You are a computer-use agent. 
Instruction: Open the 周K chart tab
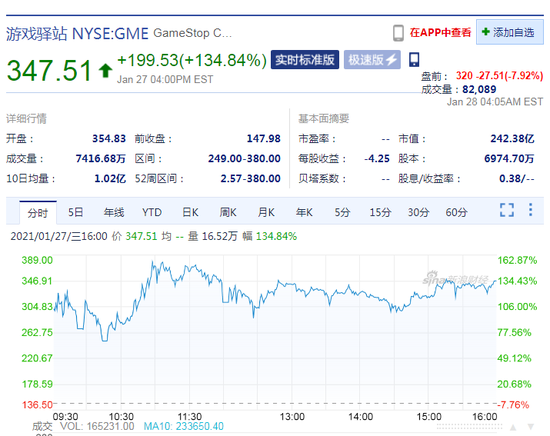228,212
